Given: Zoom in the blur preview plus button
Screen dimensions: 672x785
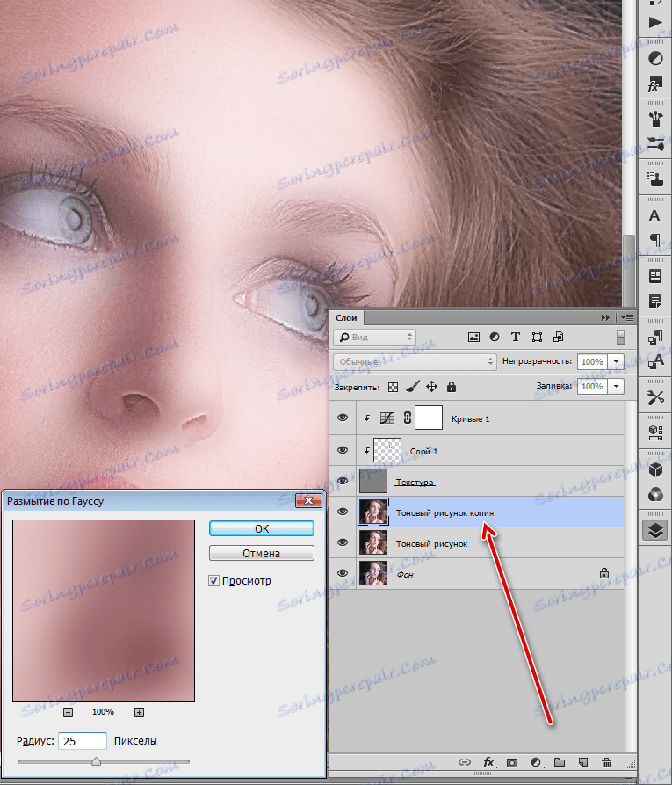Looking at the screenshot, I should (x=139, y=712).
